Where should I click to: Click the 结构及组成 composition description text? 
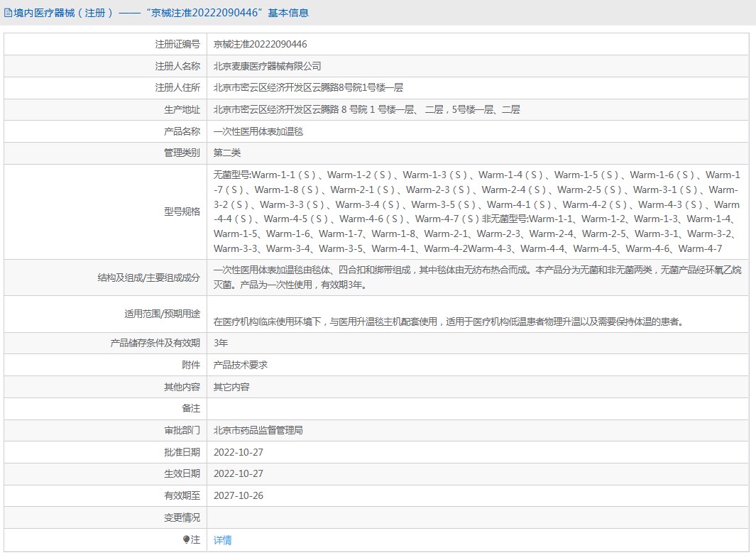(477, 278)
